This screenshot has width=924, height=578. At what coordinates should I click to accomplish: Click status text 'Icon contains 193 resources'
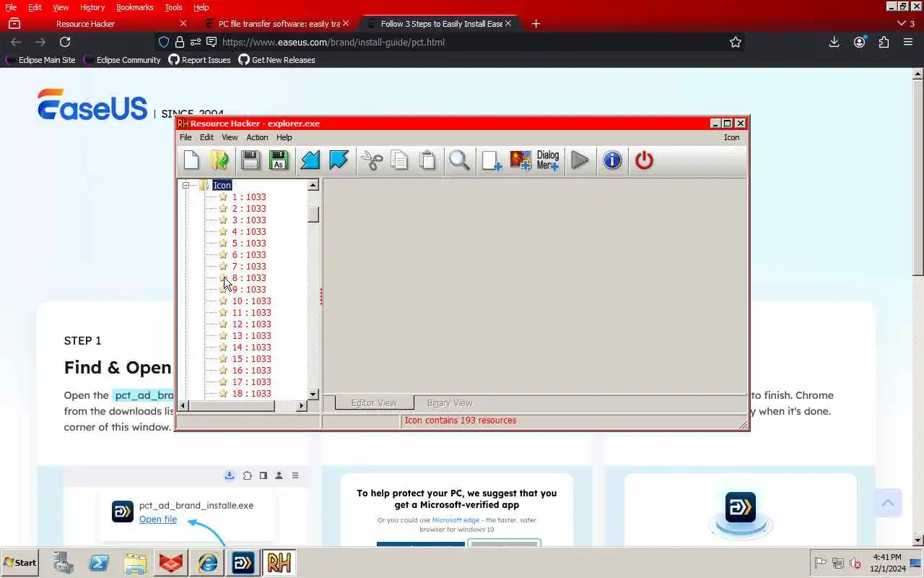461,420
